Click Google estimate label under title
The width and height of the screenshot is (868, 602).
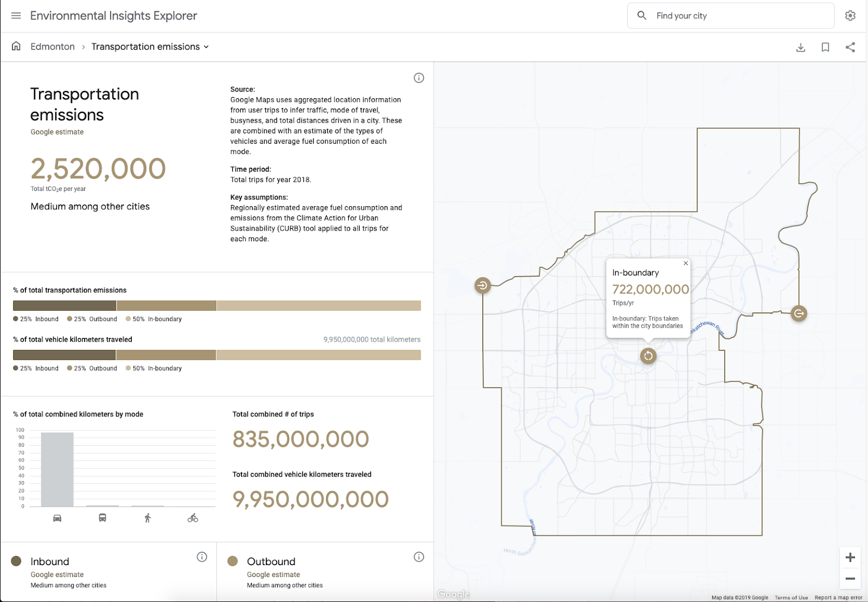click(57, 132)
